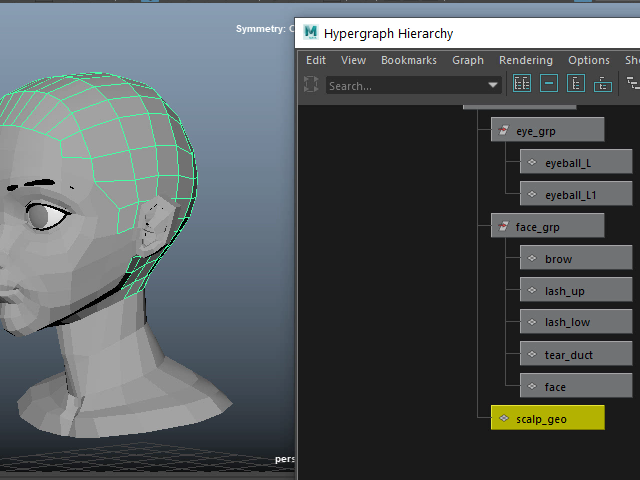Click inside the Search input field
This screenshot has height=480, width=640.
pos(405,86)
